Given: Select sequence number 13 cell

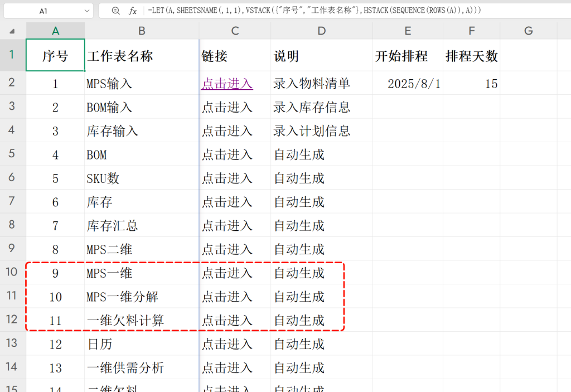Looking at the screenshot, I should (x=55, y=367).
